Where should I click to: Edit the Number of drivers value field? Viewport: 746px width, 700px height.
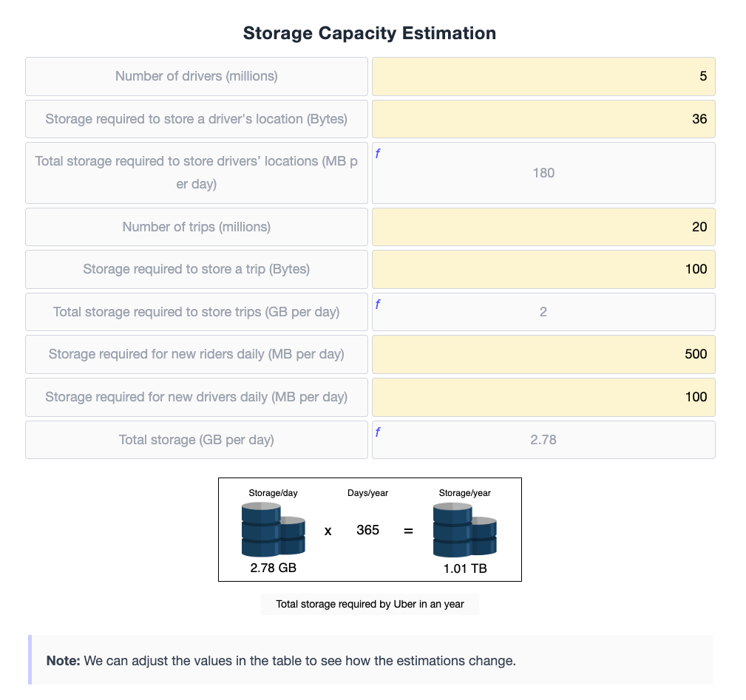tap(543, 77)
